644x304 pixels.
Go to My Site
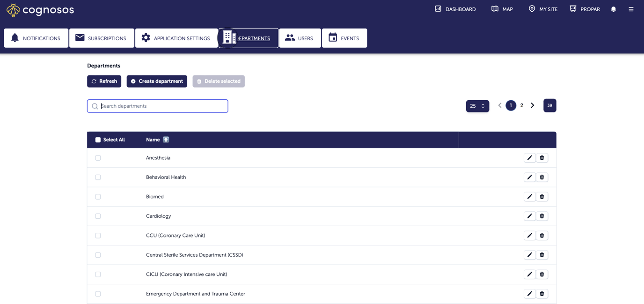[542, 9]
